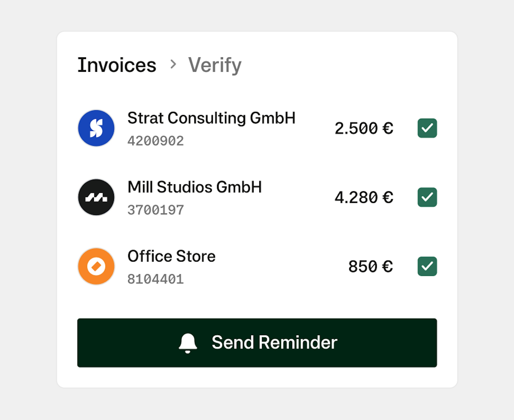Click the blue Strat Consulting logo icon
The width and height of the screenshot is (514, 420).
click(x=96, y=128)
